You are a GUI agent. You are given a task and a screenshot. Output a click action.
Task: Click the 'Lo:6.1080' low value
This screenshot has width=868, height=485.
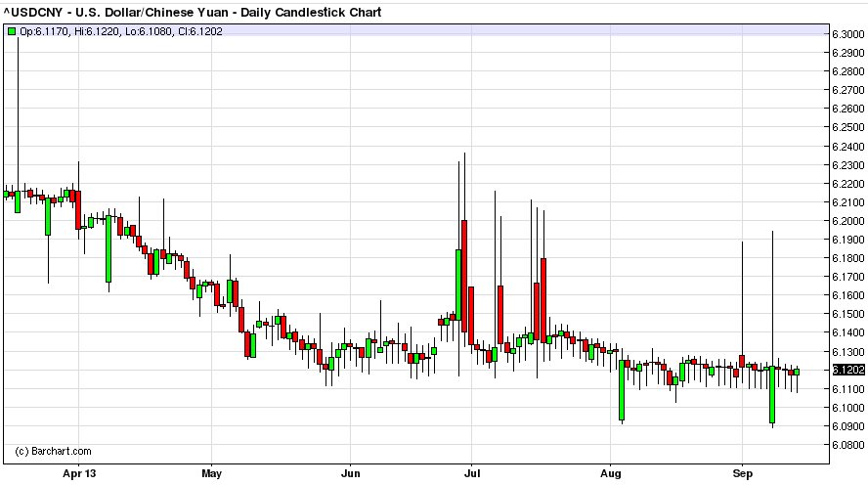tap(149, 31)
